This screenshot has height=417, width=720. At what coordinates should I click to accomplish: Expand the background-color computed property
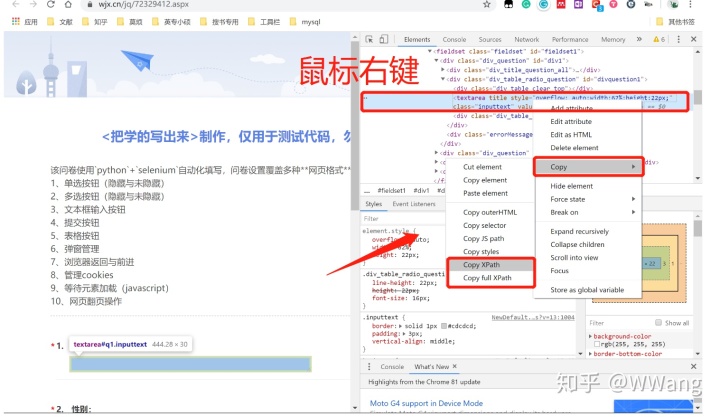[x=591, y=336]
